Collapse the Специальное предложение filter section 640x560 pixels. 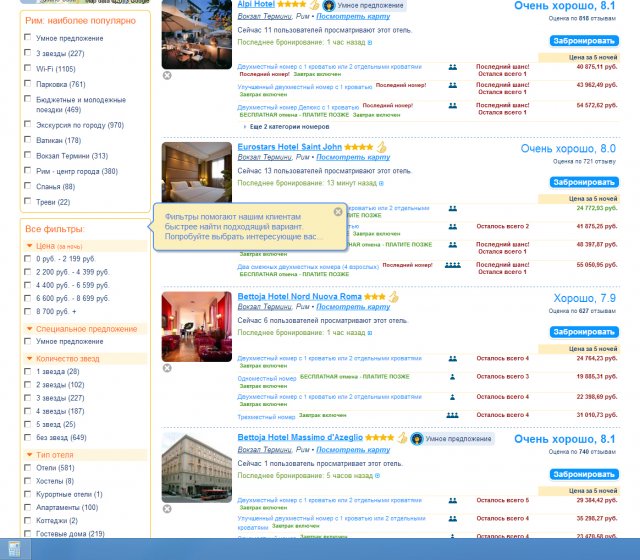29,329
